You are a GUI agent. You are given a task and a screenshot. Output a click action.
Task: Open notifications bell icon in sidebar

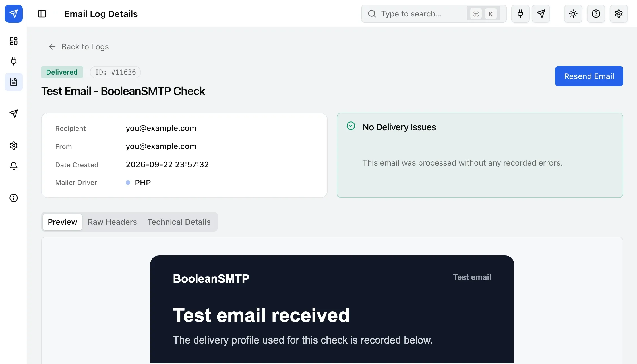coord(14,166)
